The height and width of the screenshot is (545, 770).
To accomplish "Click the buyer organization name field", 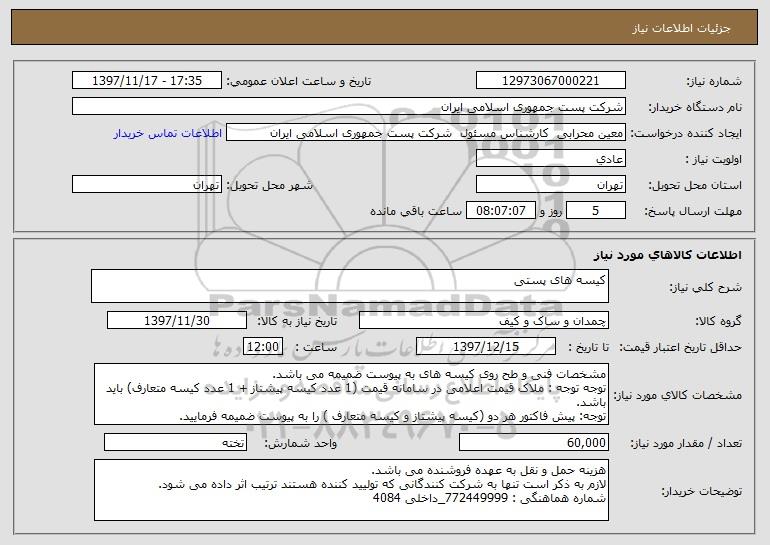I will coord(349,107).
